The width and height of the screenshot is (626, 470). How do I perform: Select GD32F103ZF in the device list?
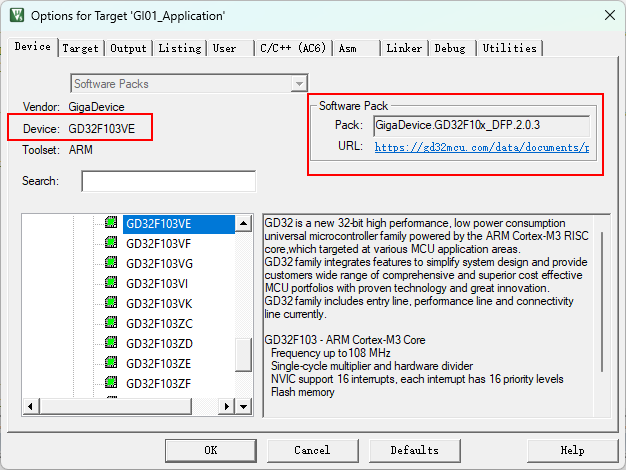coord(158,384)
